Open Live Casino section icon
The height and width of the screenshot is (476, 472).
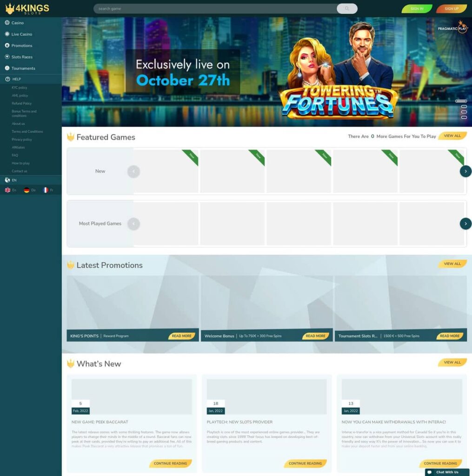point(7,34)
